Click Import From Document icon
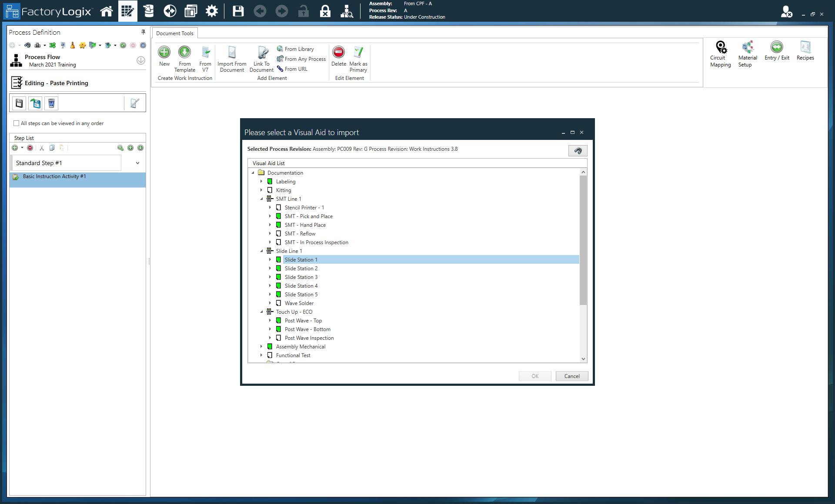Screen dimensions: 835x504 click(232, 53)
